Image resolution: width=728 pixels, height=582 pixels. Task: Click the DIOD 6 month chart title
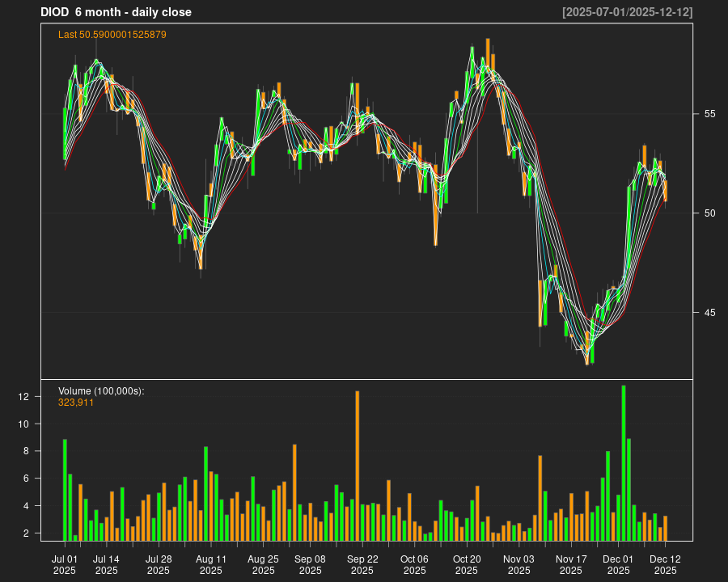[116, 12]
